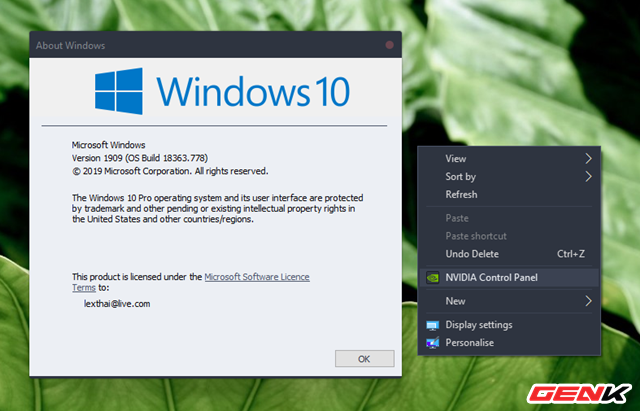Expand the Sort by submenu arrow
The height and width of the screenshot is (411, 640).
pyautogui.click(x=589, y=177)
